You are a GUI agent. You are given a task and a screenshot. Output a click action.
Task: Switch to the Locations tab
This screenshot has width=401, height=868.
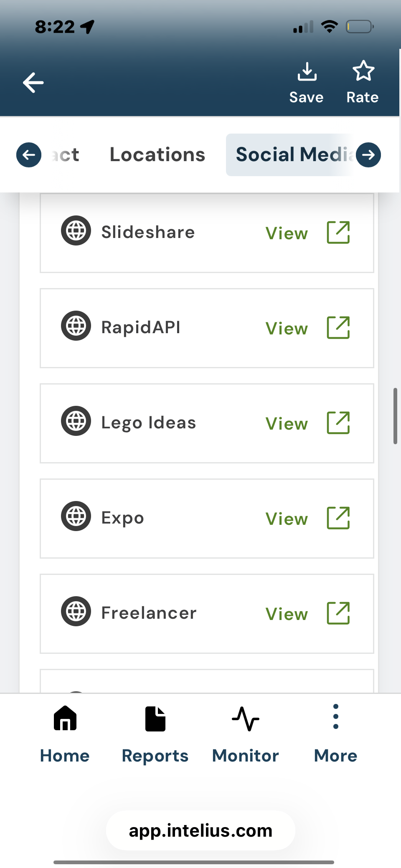(x=157, y=155)
